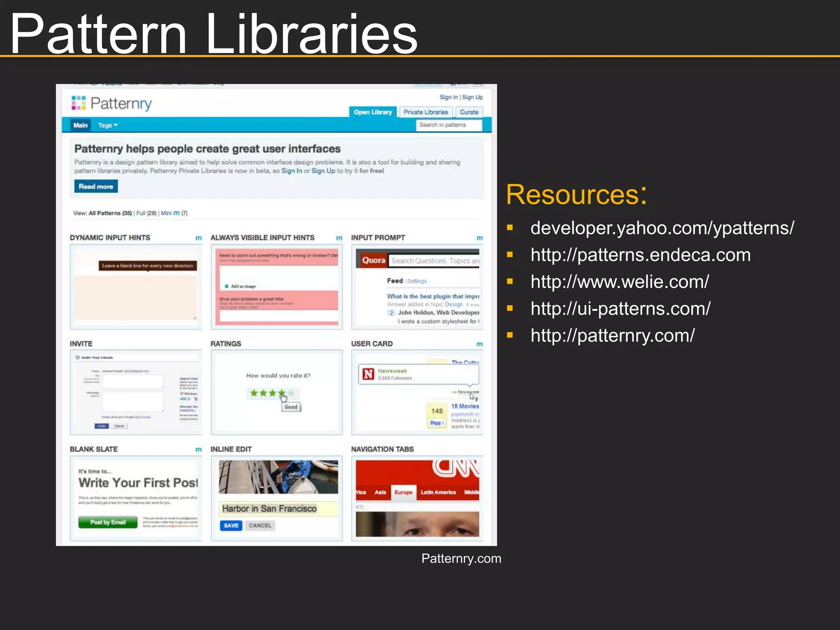This screenshot has width=840, height=630.
Task: Open the Blank Slate pattern thumbnail
Action: coord(136,498)
